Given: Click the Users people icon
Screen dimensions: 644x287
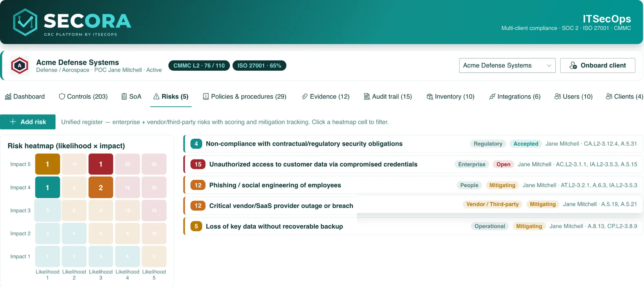Looking at the screenshot, I should [558, 96].
